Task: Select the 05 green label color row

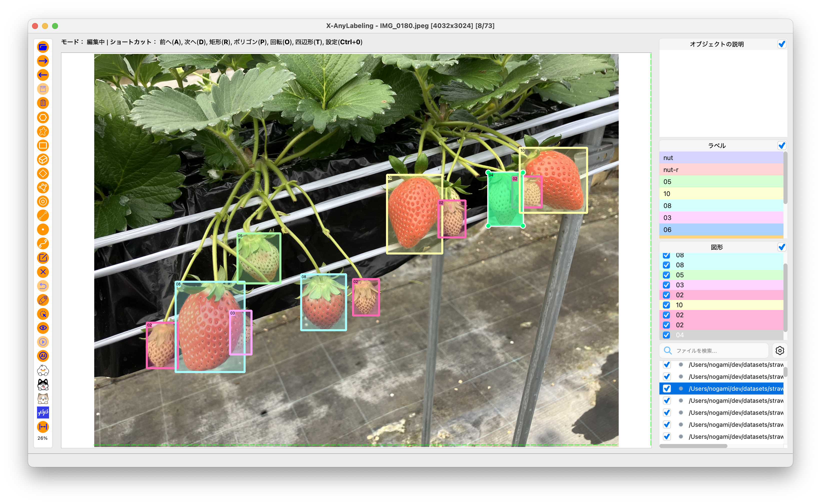Action: click(721, 182)
